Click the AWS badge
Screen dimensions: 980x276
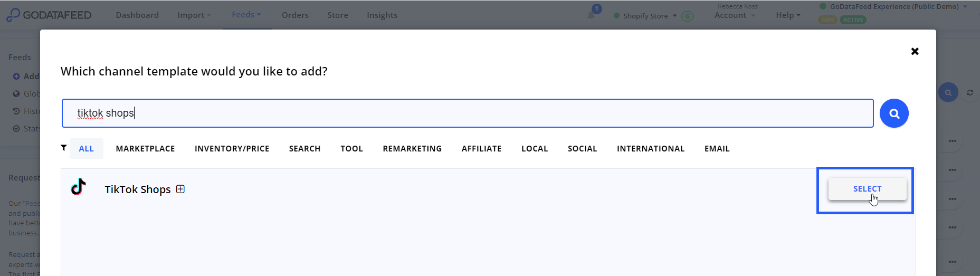[x=827, y=20]
